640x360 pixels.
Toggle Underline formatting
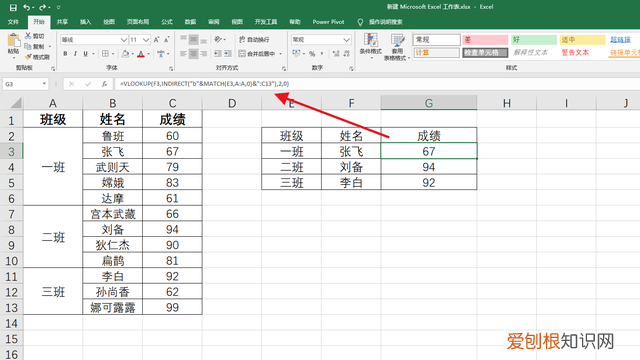point(85,53)
